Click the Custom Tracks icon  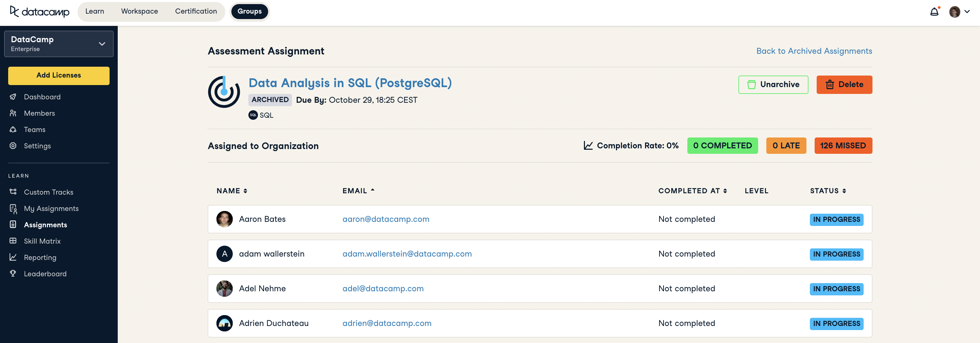pyautogui.click(x=13, y=192)
